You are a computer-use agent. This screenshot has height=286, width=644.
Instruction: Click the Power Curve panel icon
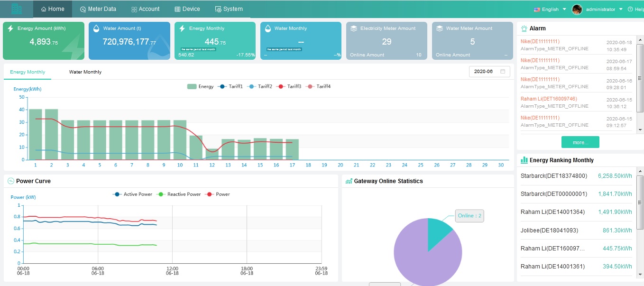pos(12,181)
